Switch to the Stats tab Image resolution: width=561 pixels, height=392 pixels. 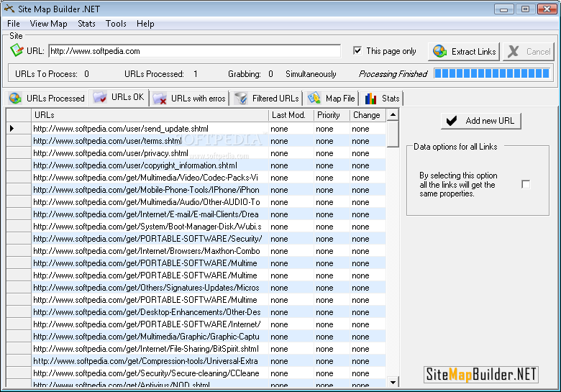pyautogui.click(x=382, y=99)
